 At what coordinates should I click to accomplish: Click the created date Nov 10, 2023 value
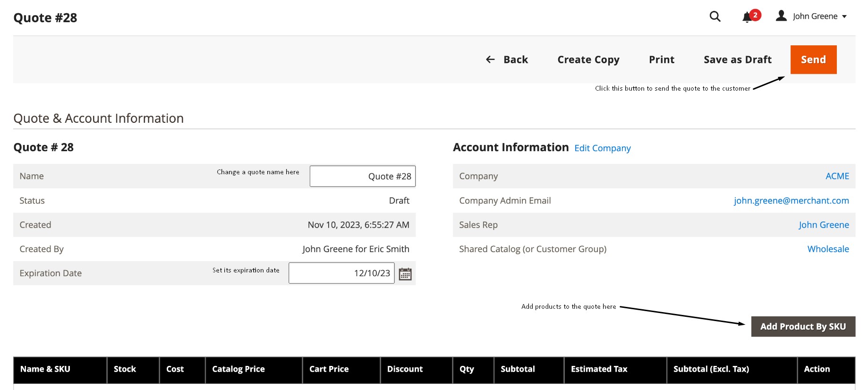tap(358, 225)
